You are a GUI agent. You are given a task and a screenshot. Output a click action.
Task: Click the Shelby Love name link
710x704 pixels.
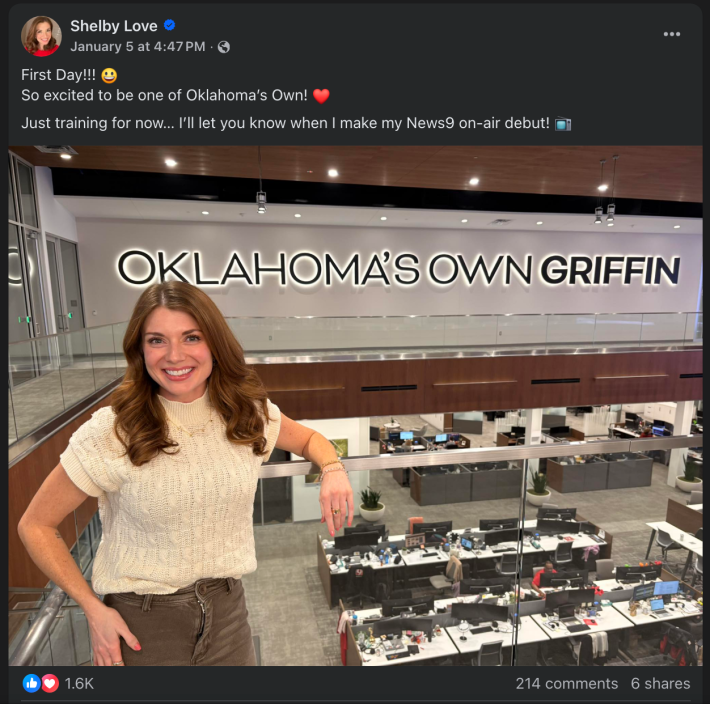pos(114,26)
